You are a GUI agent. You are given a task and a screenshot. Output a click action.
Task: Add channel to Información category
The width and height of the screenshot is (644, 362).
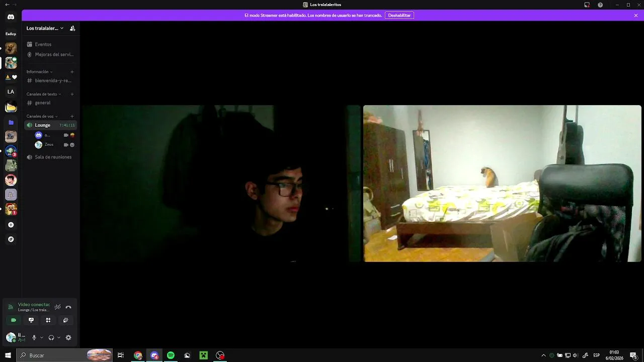click(x=72, y=72)
